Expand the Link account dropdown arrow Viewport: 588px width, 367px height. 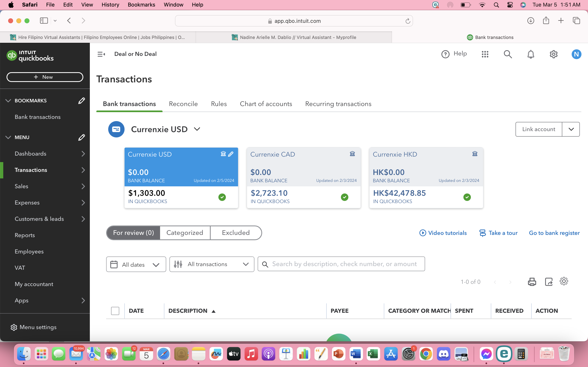571,129
